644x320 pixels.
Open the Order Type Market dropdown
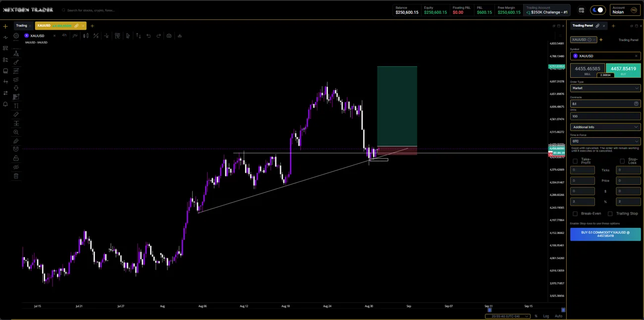point(605,88)
